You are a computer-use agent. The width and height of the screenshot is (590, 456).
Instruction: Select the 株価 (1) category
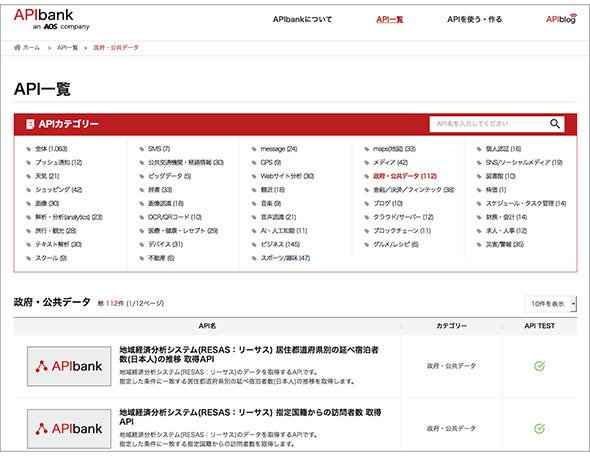click(x=496, y=190)
